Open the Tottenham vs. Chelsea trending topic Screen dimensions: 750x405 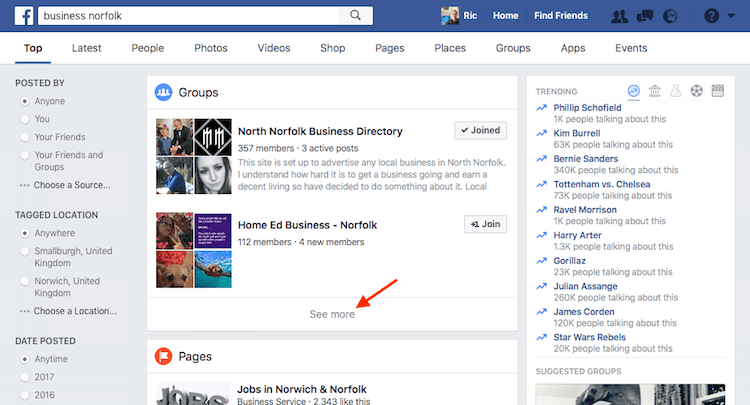[x=602, y=184]
